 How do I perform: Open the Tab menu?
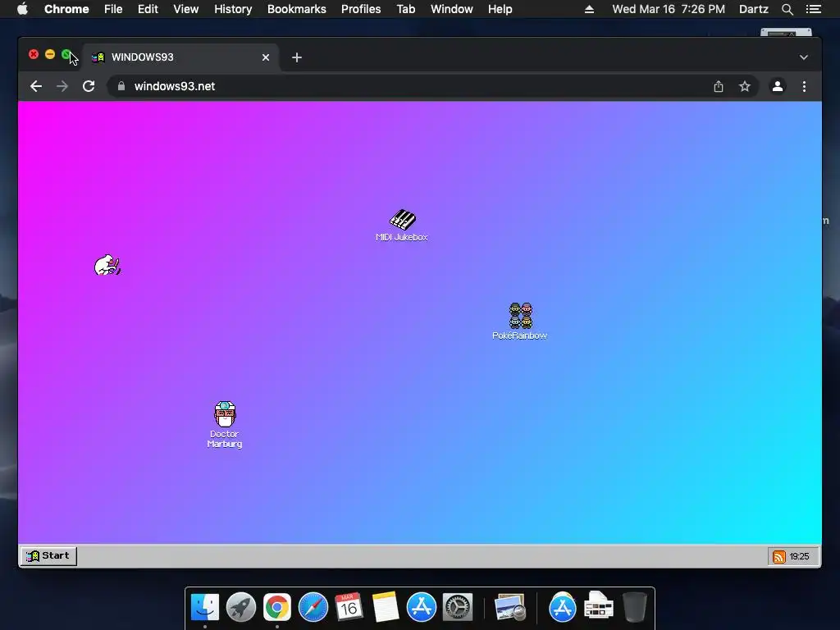(x=406, y=9)
